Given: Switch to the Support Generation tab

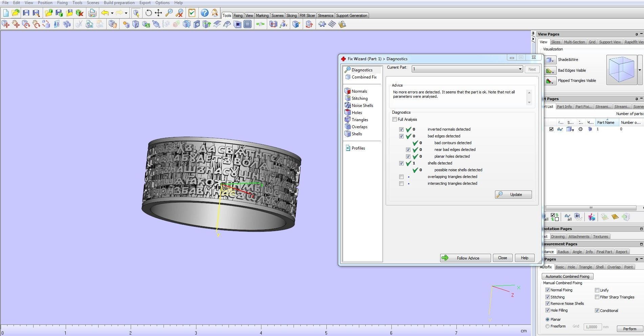Looking at the screenshot, I should coord(351,16).
